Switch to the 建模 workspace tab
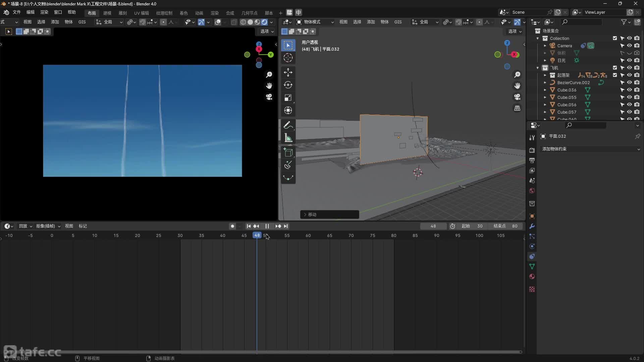 [x=107, y=13]
